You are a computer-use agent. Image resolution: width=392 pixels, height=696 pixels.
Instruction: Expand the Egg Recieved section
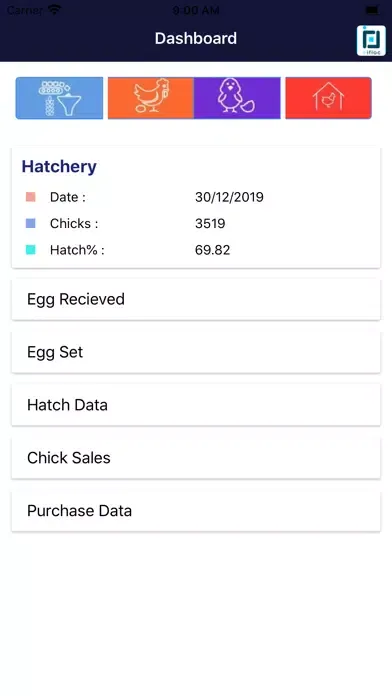196,299
